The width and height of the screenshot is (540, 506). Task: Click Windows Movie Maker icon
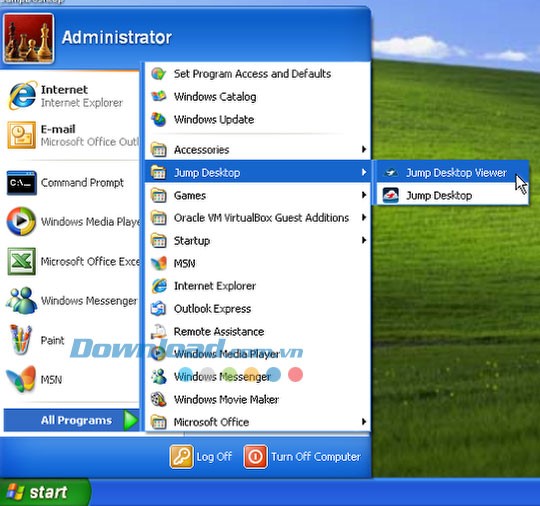pyautogui.click(x=159, y=399)
